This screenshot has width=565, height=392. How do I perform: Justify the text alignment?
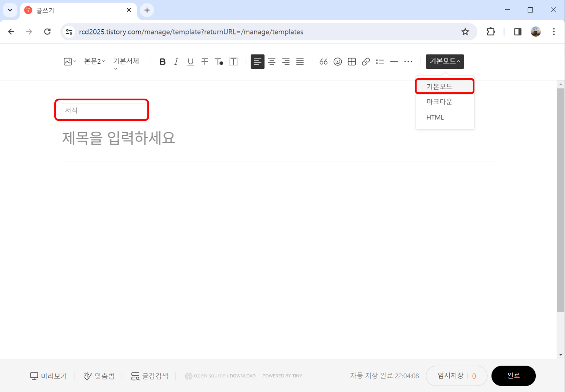click(300, 62)
